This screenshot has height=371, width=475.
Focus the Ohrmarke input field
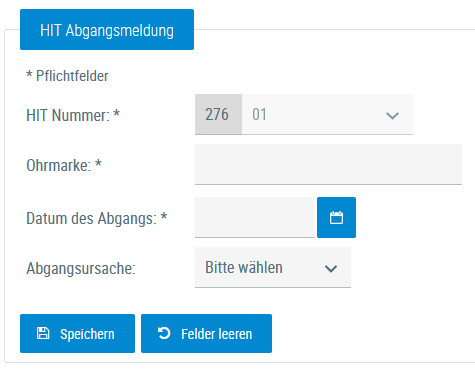coord(328,164)
